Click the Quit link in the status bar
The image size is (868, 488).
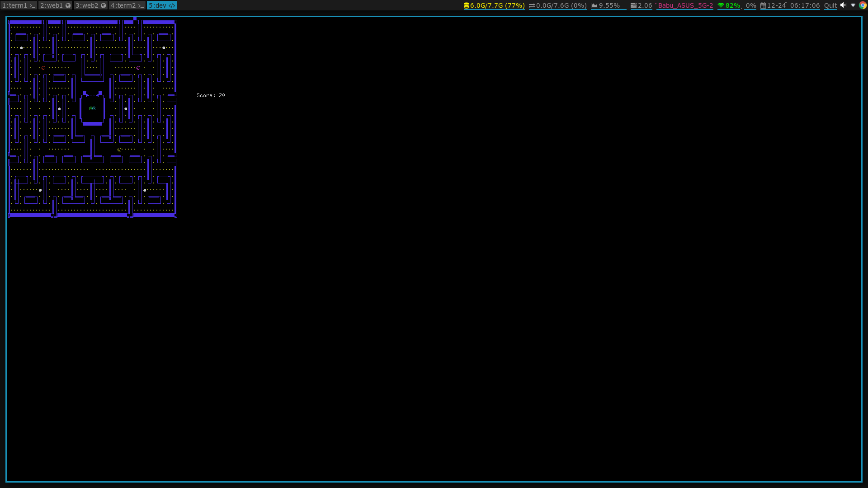pos(830,5)
